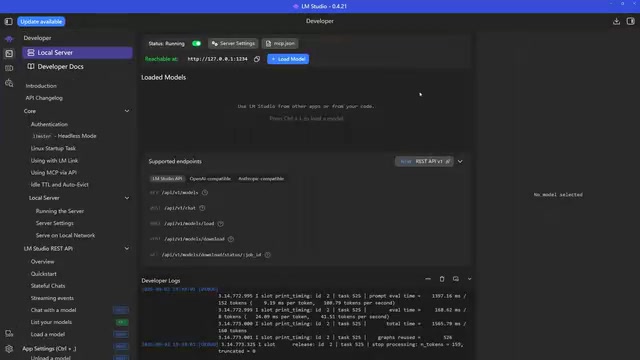Click the Load Model button
640x360 pixels.
[x=288, y=59]
